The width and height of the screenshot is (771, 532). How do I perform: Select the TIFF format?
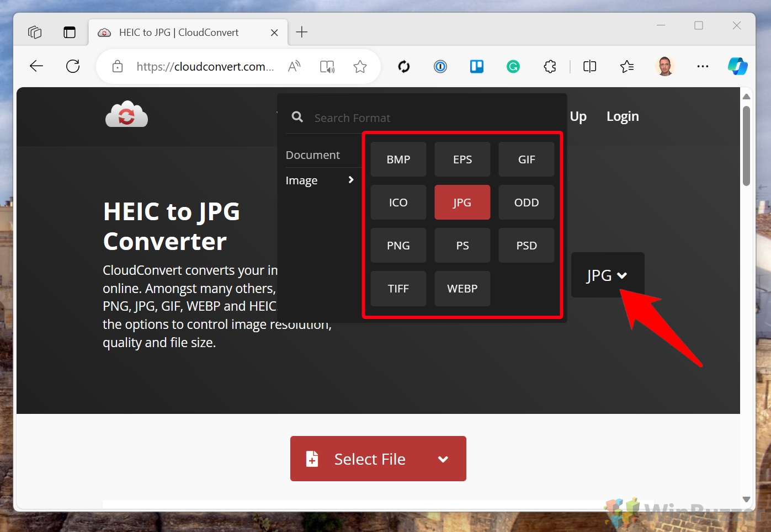[398, 289]
